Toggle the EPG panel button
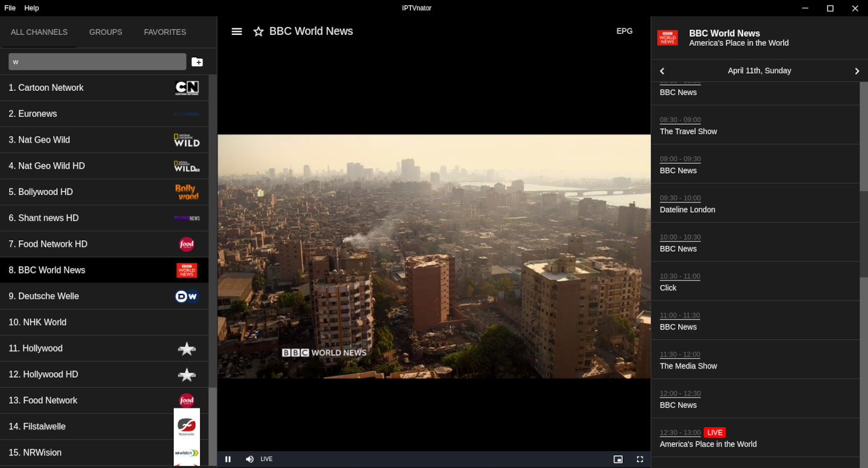Screen dimensions: 868x468 (x=624, y=31)
